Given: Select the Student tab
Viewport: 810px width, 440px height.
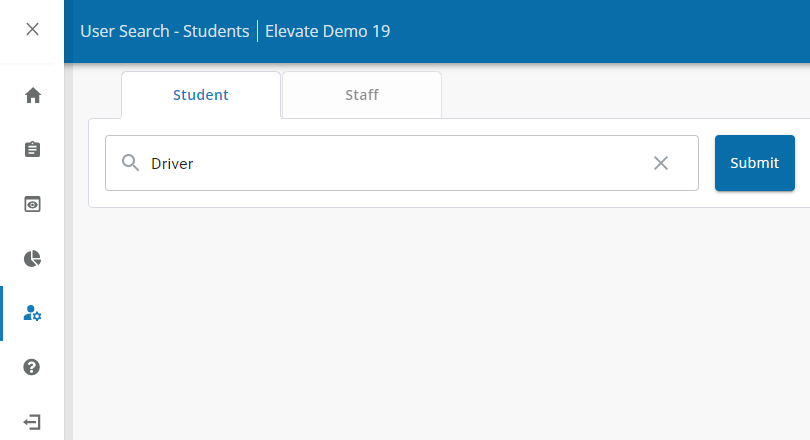Looking at the screenshot, I should tap(200, 95).
